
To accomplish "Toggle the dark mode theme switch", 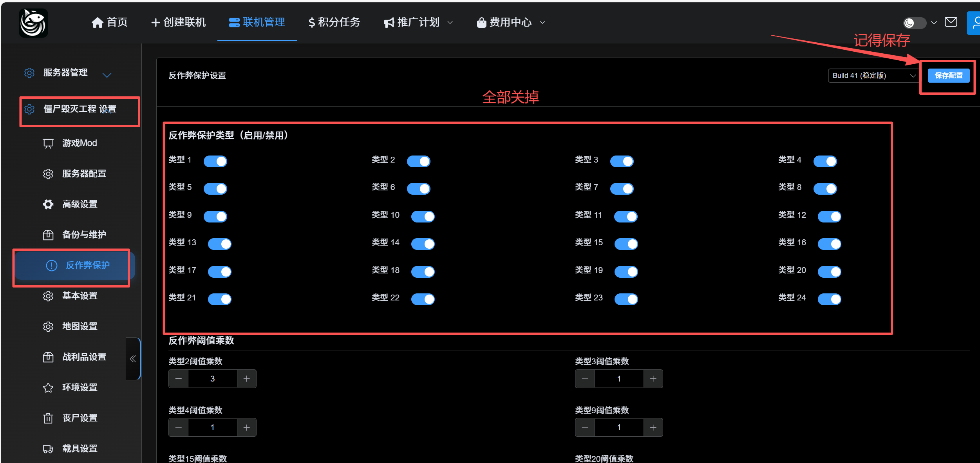I will (x=914, y=23).
